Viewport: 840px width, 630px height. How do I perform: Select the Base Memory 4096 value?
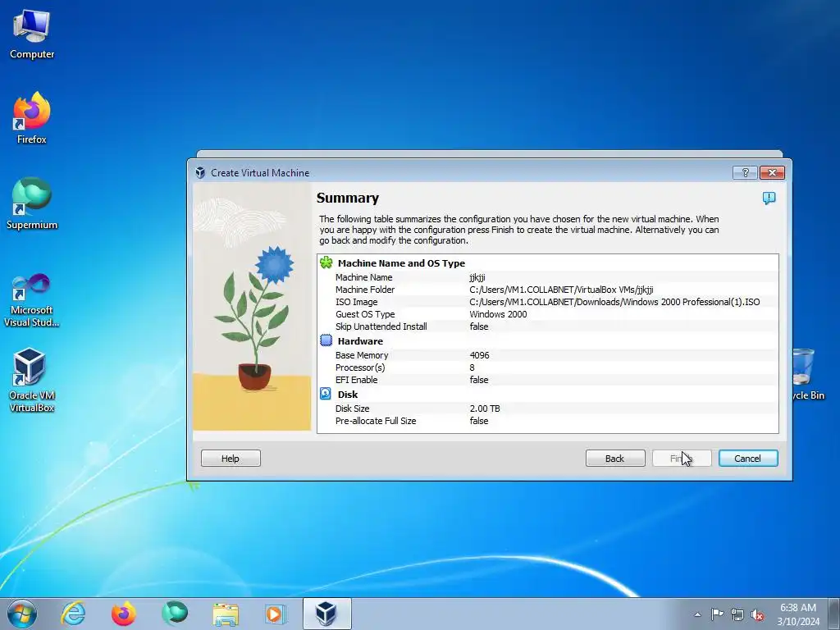(479, 355)
